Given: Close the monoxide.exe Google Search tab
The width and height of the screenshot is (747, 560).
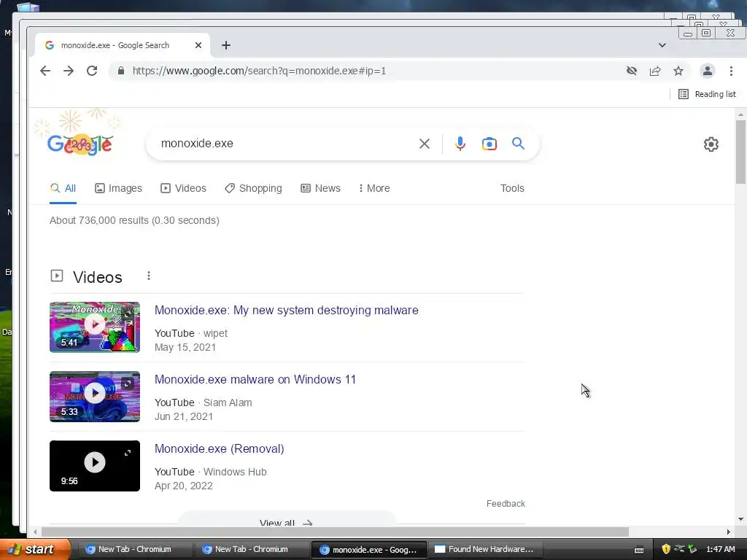Looking at the screenshot, I should [x=198, y=45].
